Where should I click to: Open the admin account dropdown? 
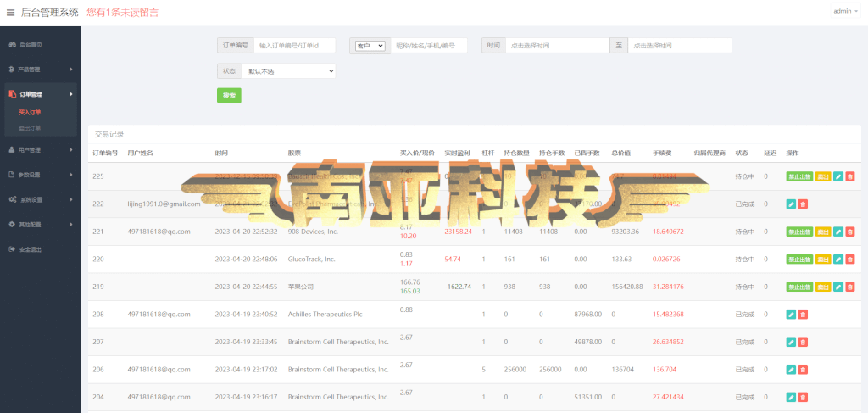click(845, 11)
